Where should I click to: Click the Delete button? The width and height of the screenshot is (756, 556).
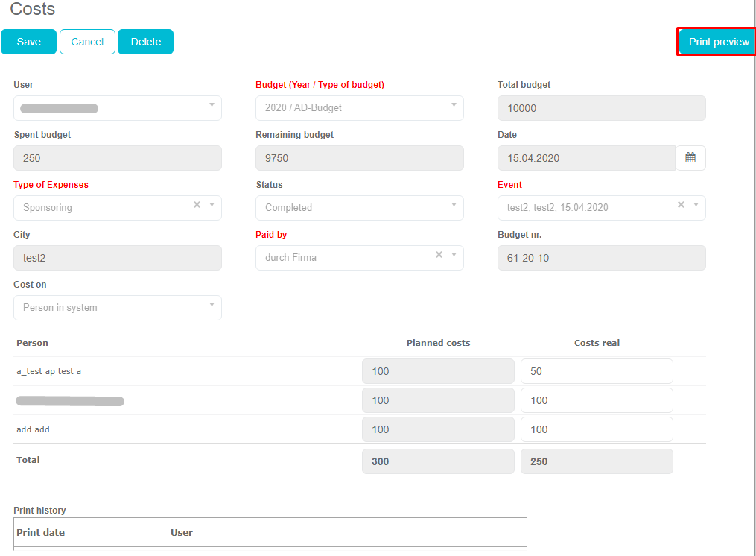[x=145, y=42]
